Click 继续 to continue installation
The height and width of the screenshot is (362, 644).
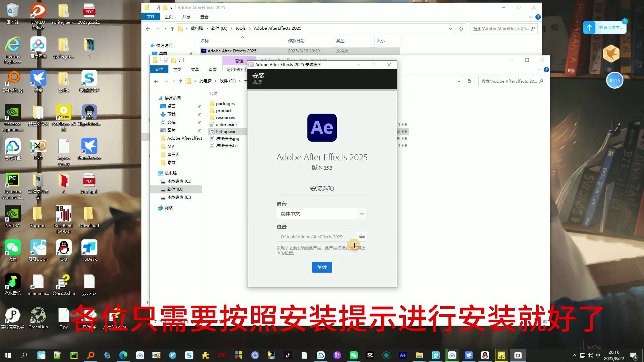click(321, 267)
